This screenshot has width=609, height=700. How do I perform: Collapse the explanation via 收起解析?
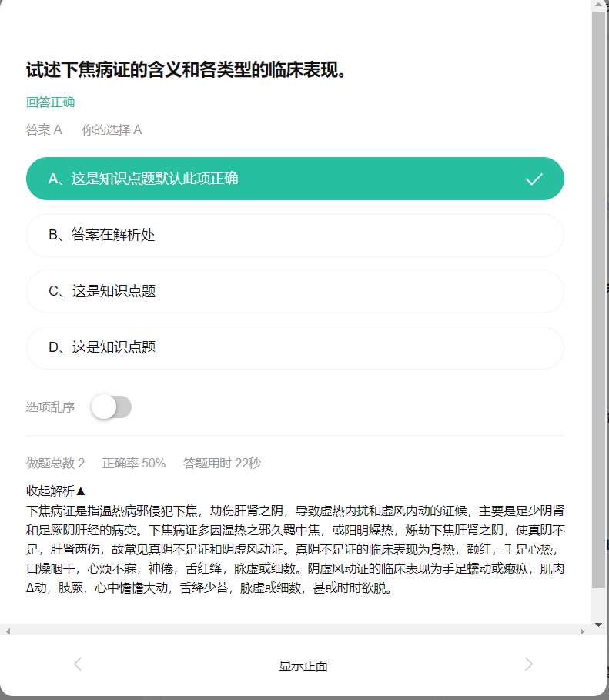[x=55, y=491]
